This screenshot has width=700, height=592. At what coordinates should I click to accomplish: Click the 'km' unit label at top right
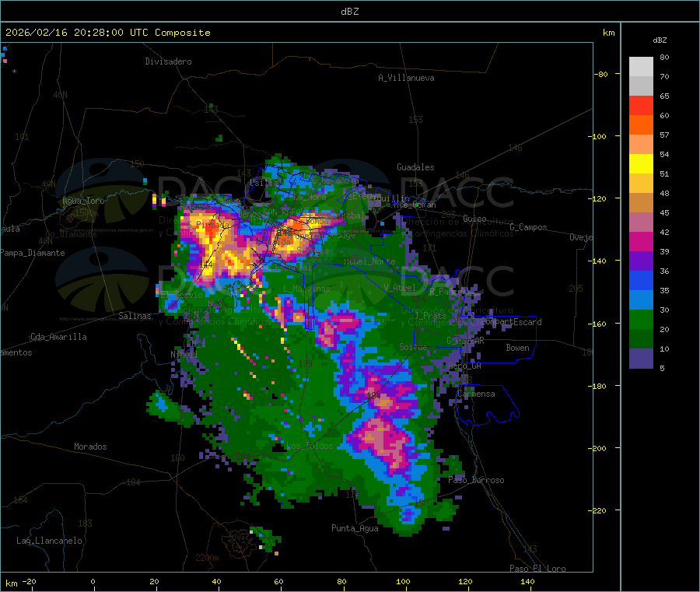click(608, 33)
